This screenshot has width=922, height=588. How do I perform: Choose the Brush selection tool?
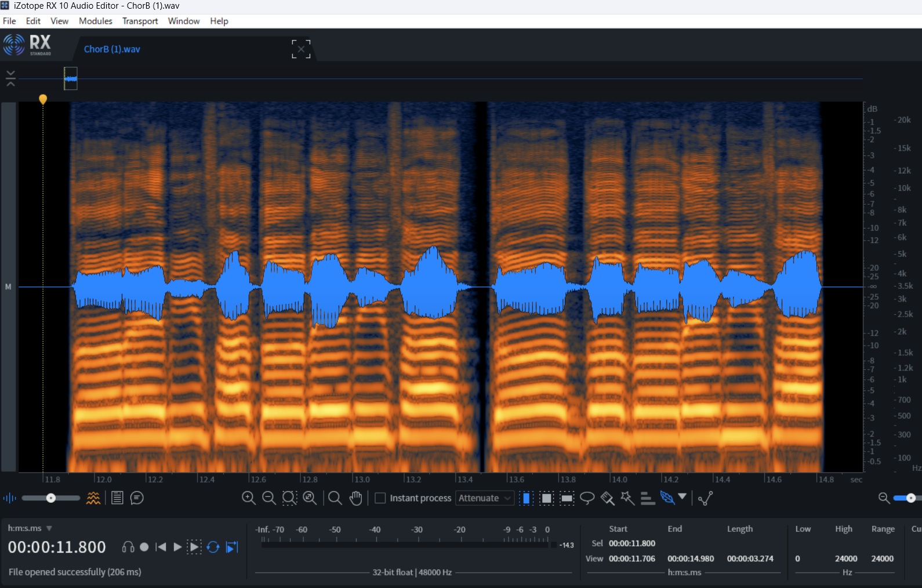click(607, 498)
